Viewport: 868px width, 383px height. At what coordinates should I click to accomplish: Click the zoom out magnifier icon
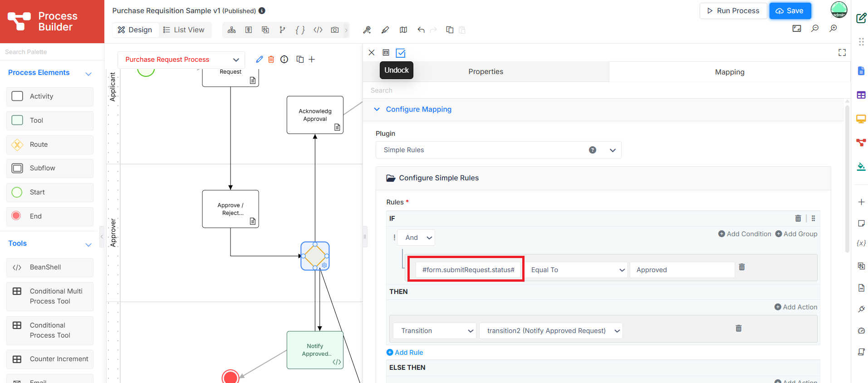(815, 29)
